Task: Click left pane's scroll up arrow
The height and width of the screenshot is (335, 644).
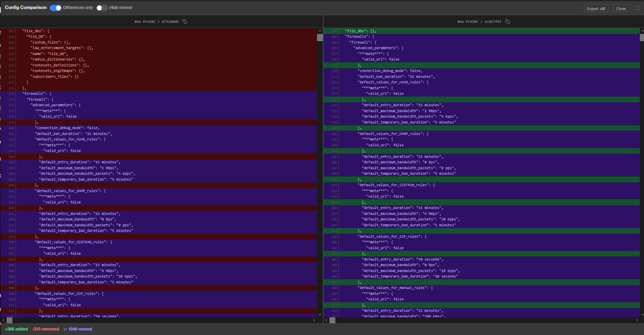Action: tap(320, 31)
